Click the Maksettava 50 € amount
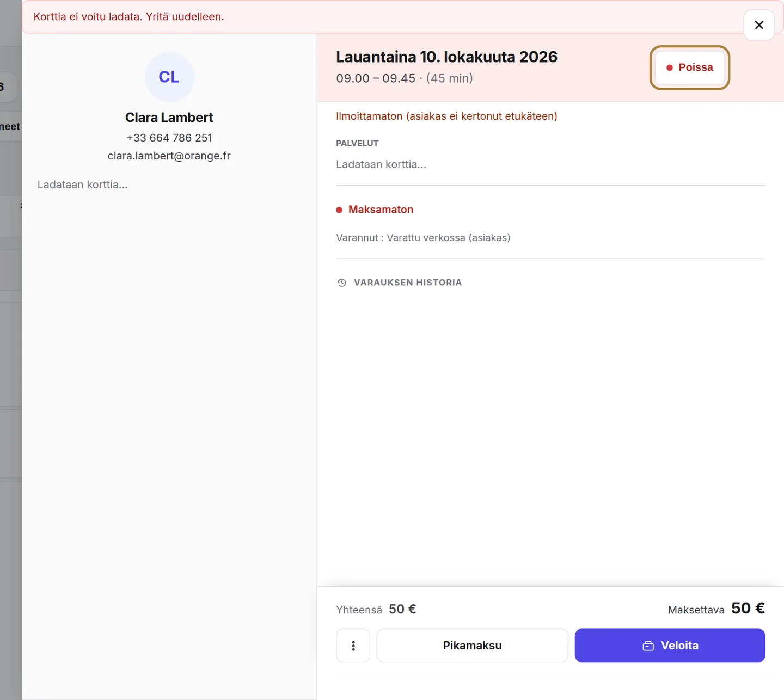Screen dimensions: 784x700 748,609
